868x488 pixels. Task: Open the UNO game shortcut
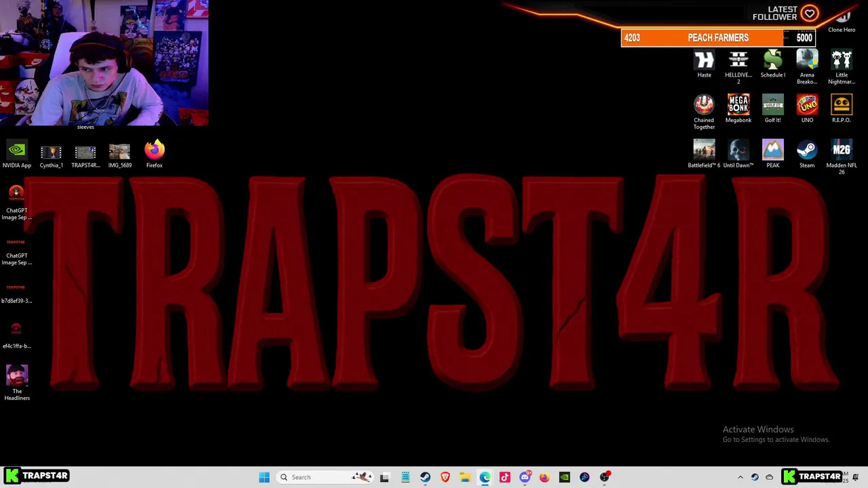click(807, 109)
